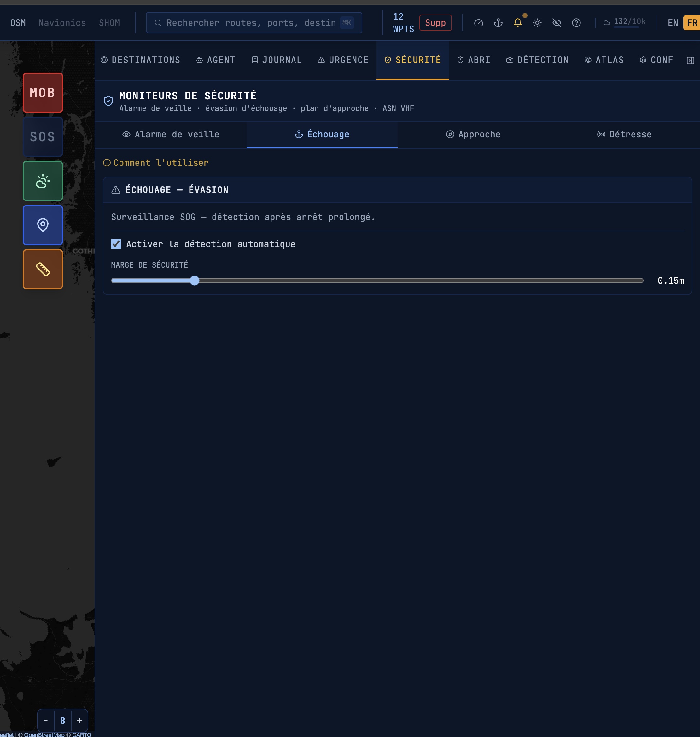The image size is (700, 737).
Task: Open the CONF settings tab
Action: pyautogui.click(x=657, y=60)
